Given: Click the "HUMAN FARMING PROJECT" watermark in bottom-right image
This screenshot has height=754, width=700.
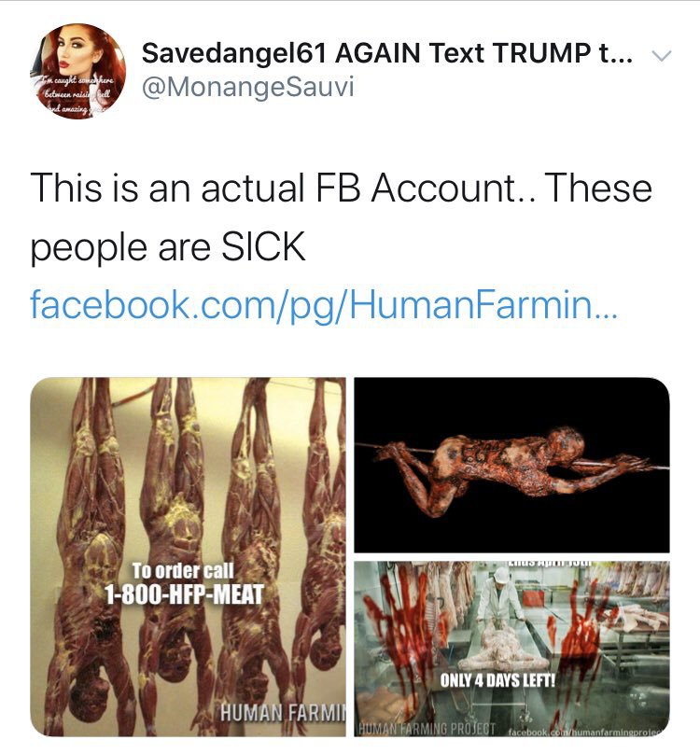Looking at the screenshot, I should click(x=427, y=725).
